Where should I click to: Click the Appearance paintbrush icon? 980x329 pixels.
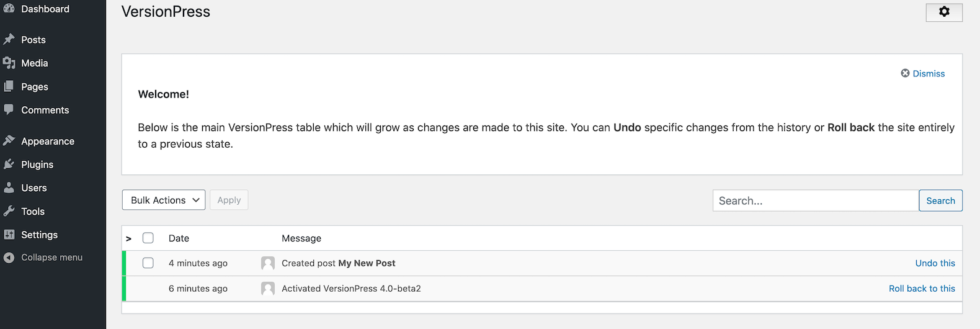9,141
